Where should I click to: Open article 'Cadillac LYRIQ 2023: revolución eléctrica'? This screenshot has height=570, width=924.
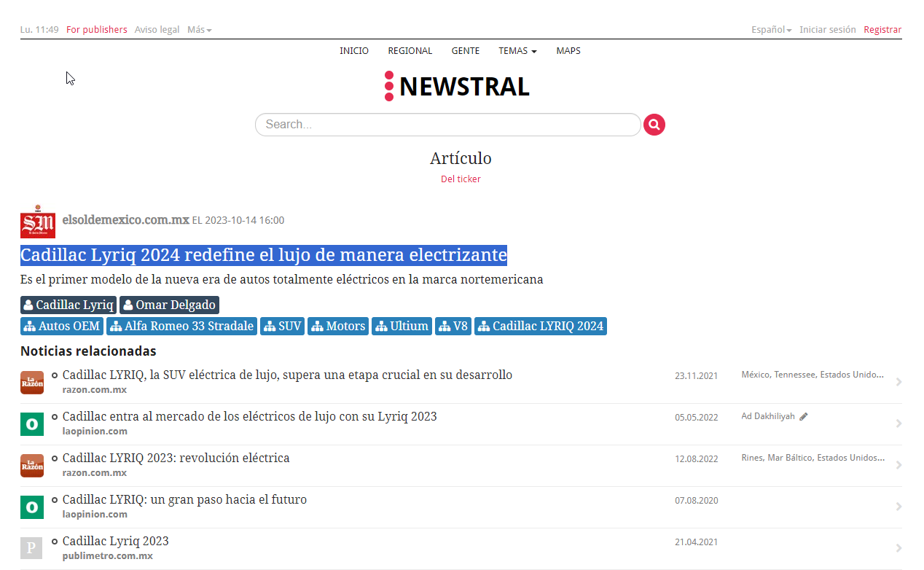click(x=176, y=458)
